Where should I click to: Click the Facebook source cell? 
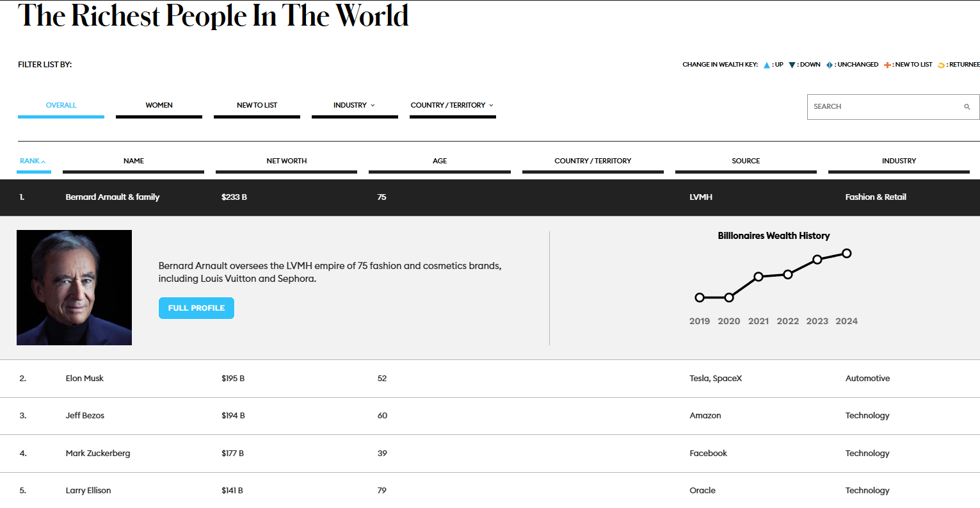pos(709,454)
